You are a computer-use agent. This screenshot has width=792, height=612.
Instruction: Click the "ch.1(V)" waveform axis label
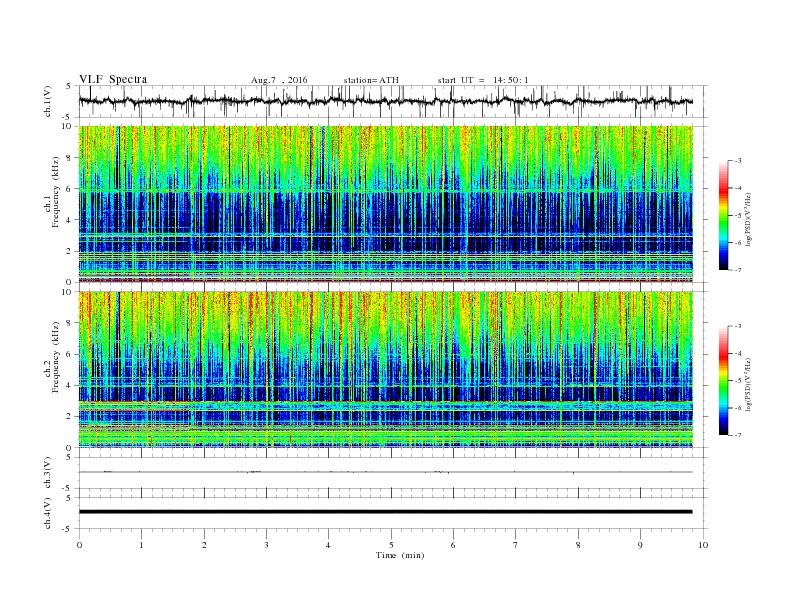[x=48, y=101]
